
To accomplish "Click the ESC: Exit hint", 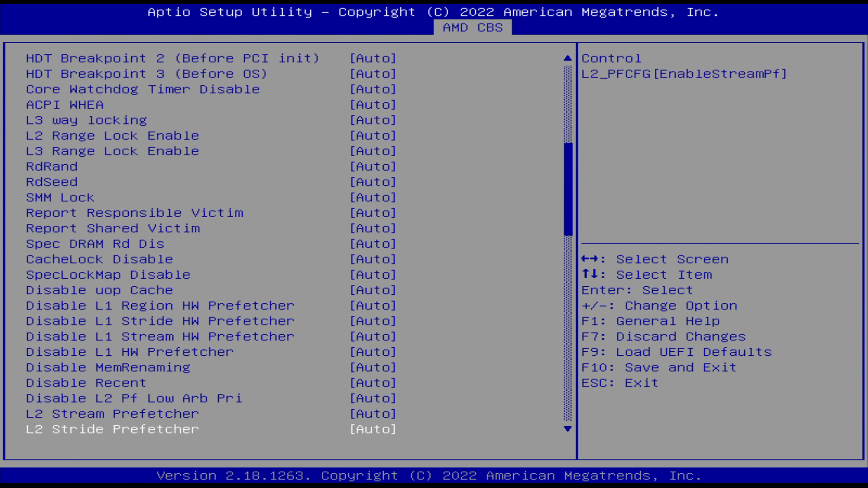I will pos(620,383).
